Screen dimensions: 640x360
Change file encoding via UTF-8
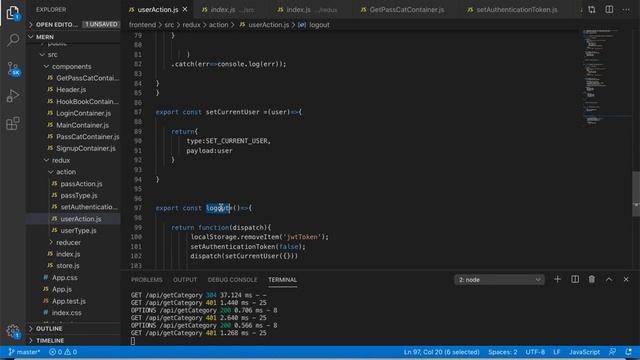pyautogui.click(x=535, y=352)
